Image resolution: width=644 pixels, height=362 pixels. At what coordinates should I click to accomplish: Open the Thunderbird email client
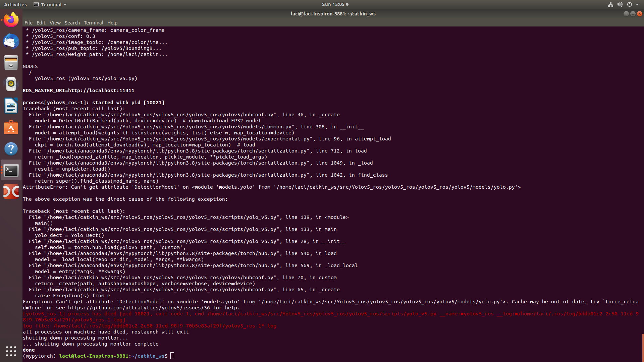click(11, 41)
